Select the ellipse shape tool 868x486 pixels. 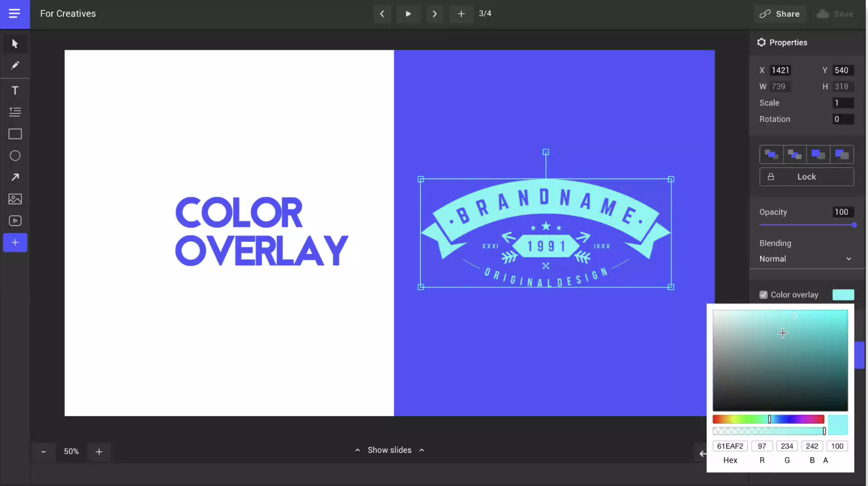[15, 156]
